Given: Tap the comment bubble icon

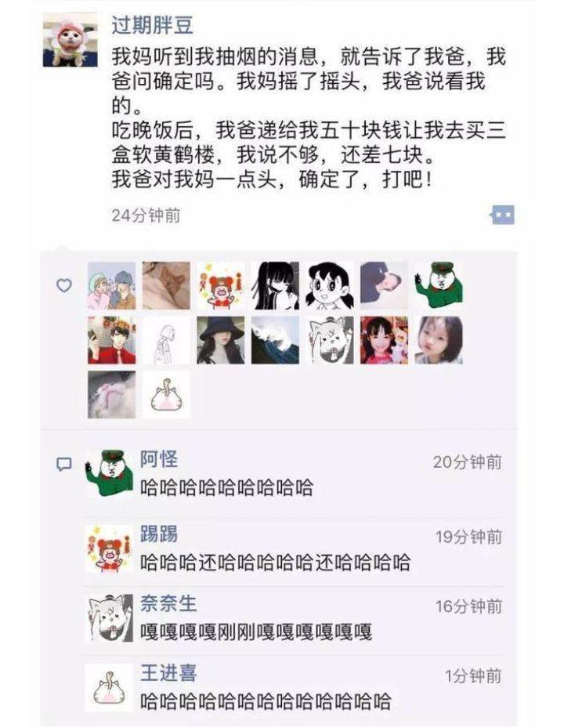Looking at the screenshot, I should (64, 464).
